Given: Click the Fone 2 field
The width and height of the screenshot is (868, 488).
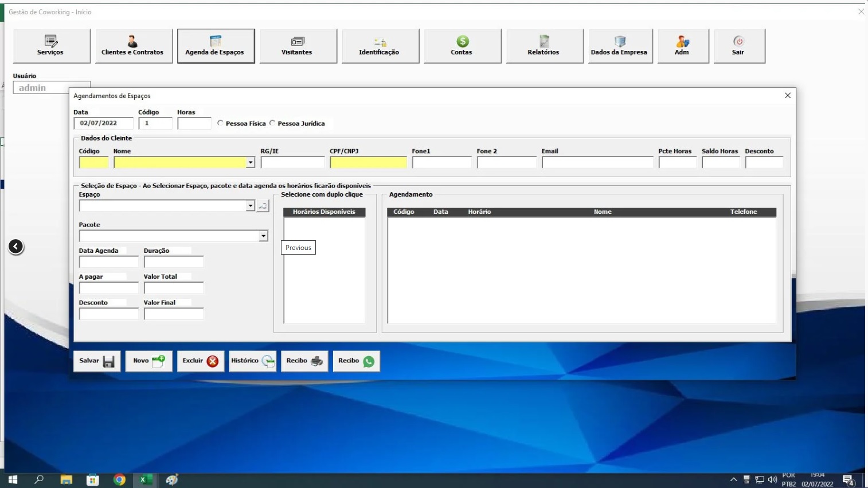Looking at the screenshot, I should tap(506, 163).
